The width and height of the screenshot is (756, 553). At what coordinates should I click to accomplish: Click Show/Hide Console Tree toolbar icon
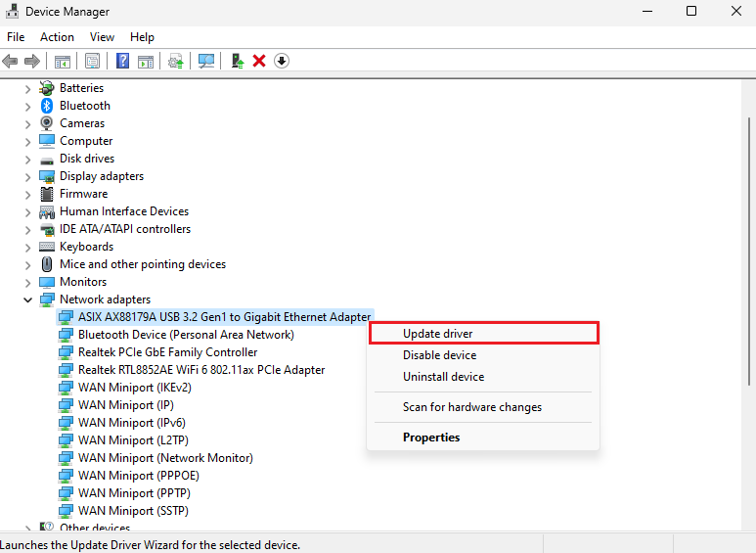pyautogui.click(x=63, y=62)
